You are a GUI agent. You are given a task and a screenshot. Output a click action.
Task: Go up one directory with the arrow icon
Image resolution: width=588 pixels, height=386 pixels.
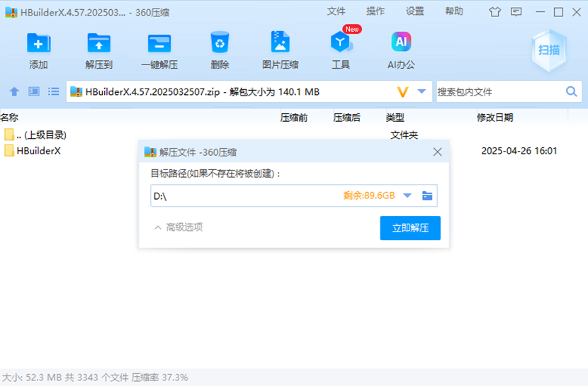(14, 91)
